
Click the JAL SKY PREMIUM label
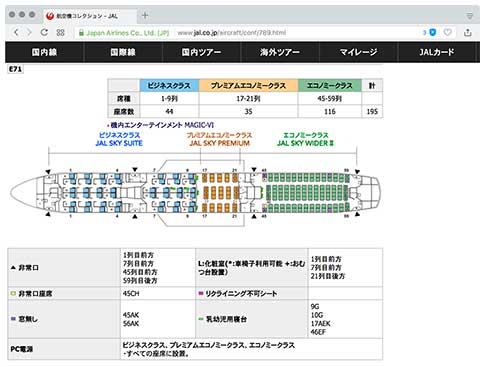219,143
